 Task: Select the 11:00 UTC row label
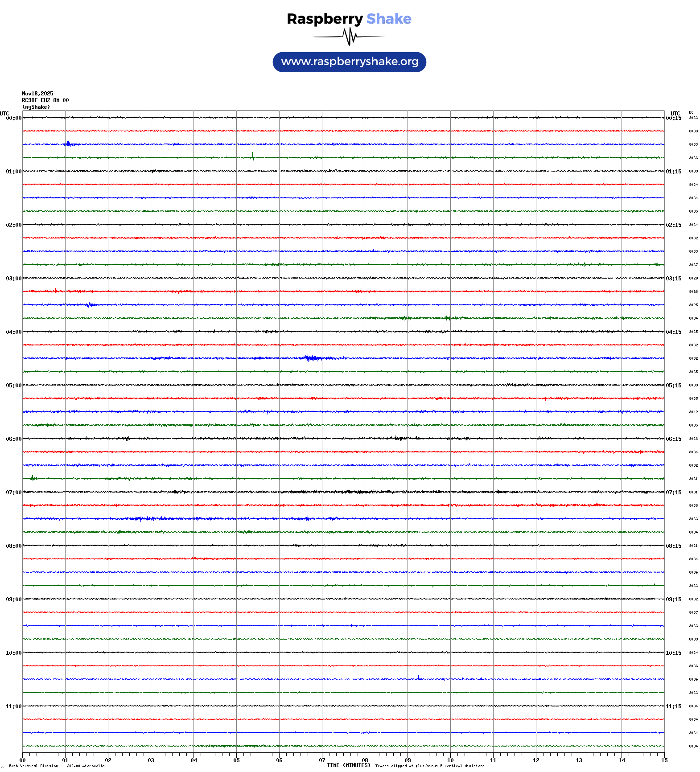13,706
